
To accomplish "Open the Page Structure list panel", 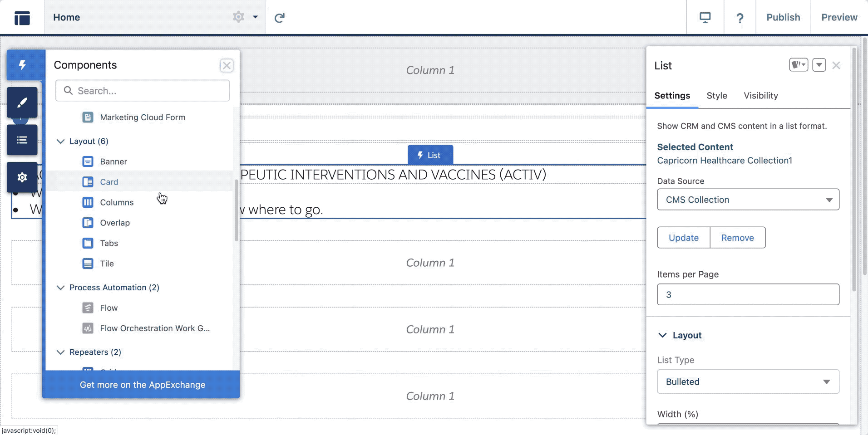I will (x=22, y=140).
